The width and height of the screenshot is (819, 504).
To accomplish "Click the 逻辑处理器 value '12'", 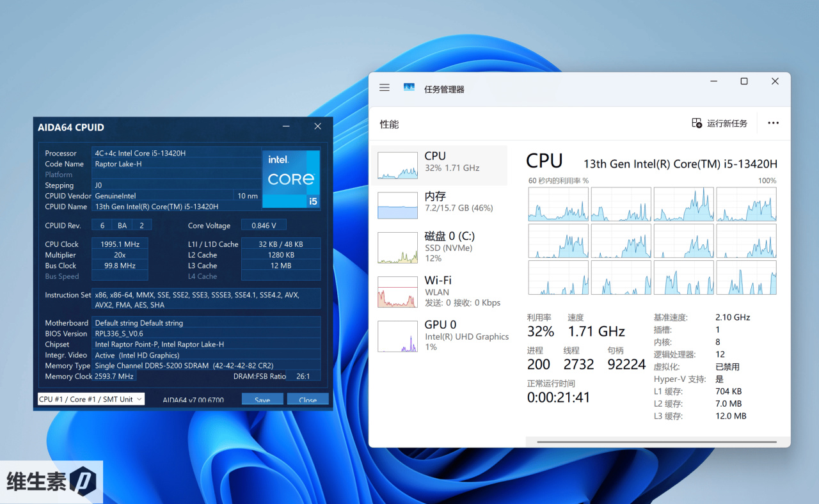I will tap(720, 354).
